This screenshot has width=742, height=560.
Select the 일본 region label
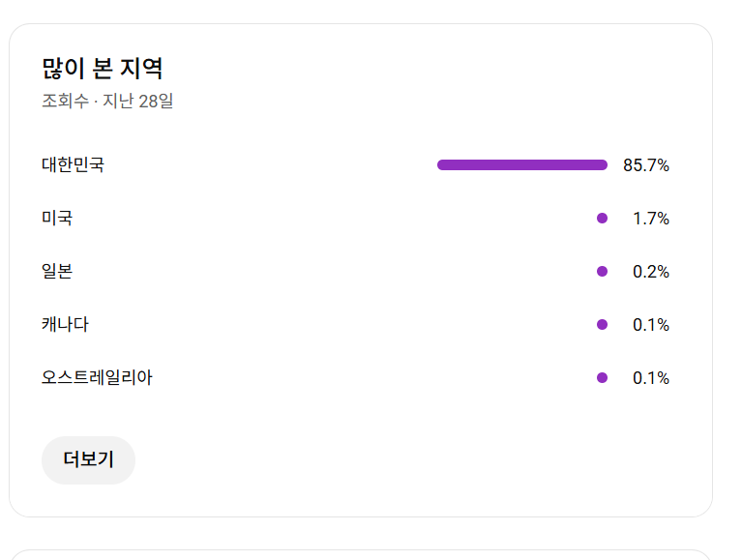[x=57, y=272]
